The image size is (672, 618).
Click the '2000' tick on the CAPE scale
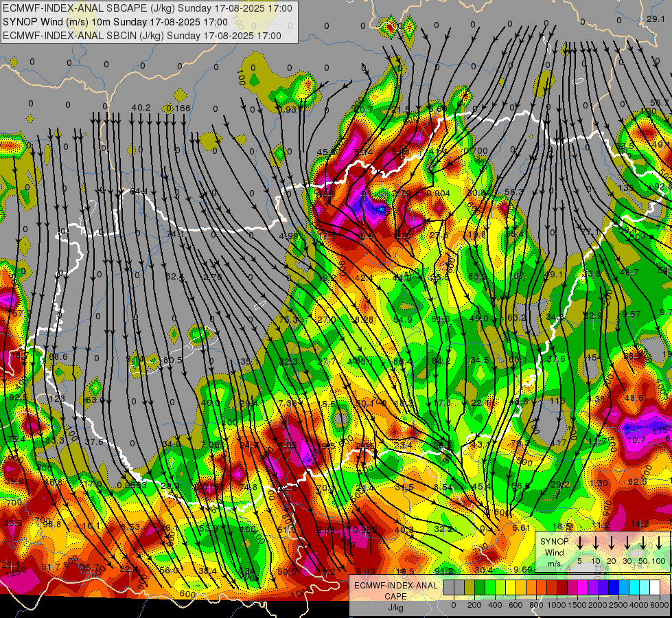[598, 605]
